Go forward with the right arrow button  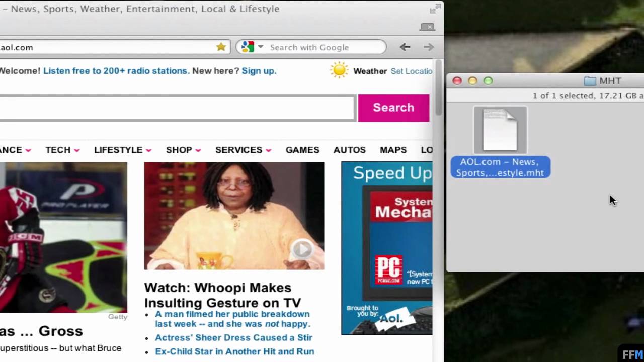point(429,47)
